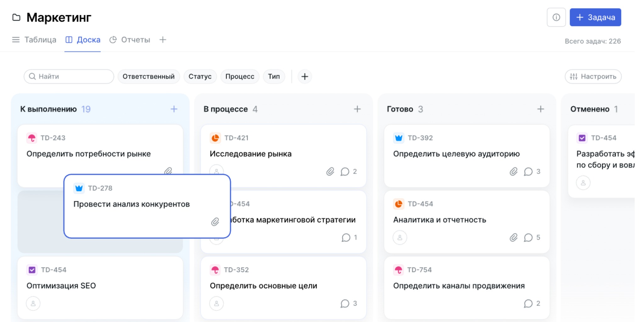Image resolution: width=644 pixels, height=322 pixels.
Task: Click the Отменено column title
Action: pos(590,109)
